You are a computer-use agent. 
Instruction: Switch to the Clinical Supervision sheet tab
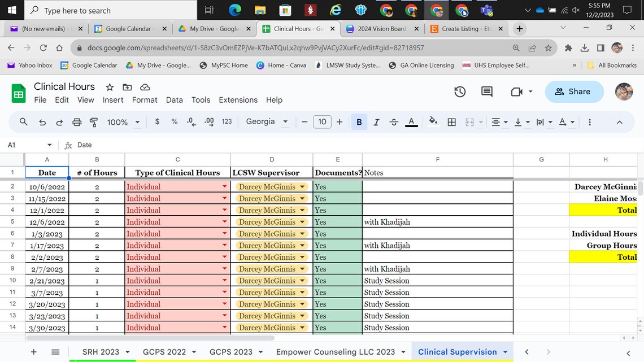click(x=456, y=351)
